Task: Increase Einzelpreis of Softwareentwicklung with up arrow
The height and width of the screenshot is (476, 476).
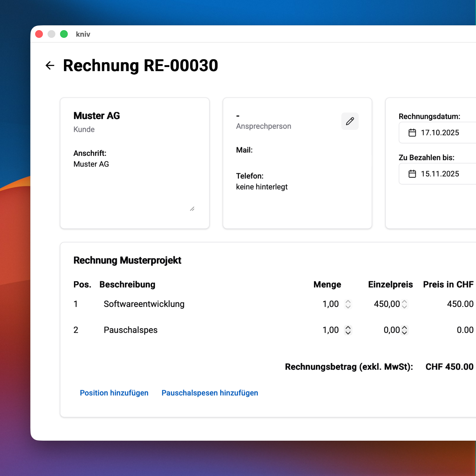Action: pos(404,301)
